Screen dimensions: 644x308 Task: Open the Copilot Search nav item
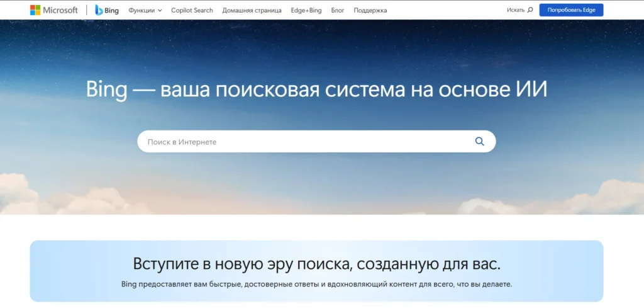[x=192, y=10]
